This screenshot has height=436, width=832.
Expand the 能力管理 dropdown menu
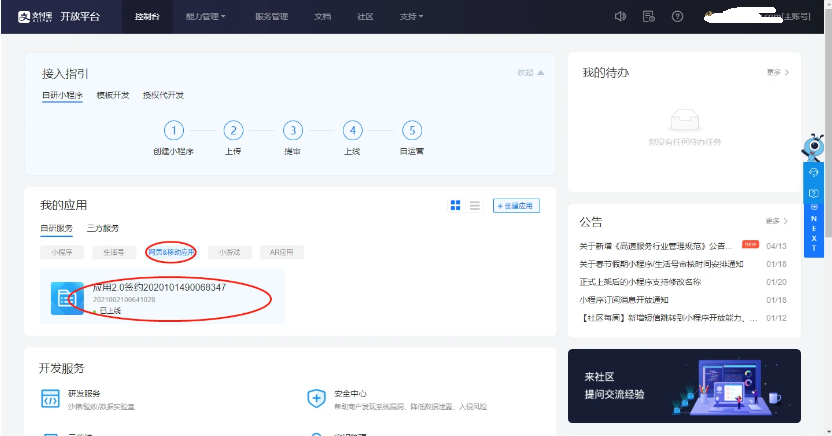(x=205, y=17)
